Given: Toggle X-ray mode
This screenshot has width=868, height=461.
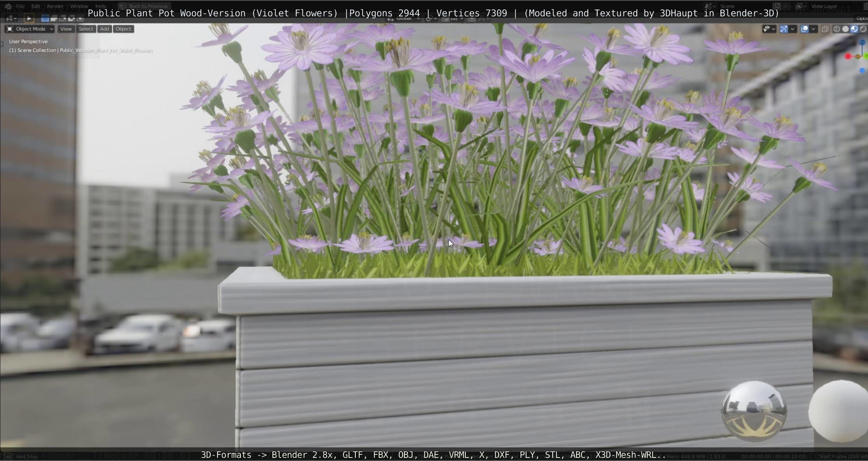Looking at the screenshot, I should [x=825, y=29].
